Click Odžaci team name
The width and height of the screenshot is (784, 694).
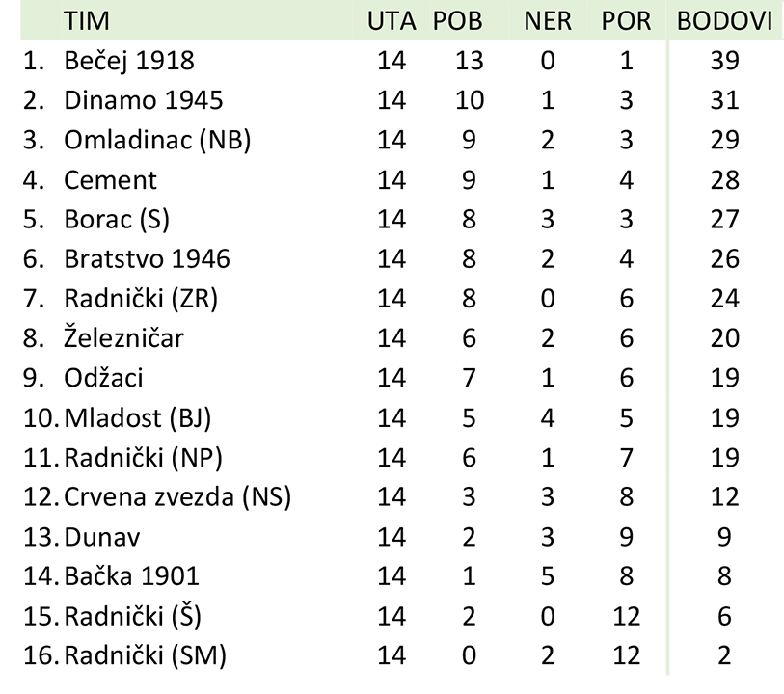[x=103, y=377]
